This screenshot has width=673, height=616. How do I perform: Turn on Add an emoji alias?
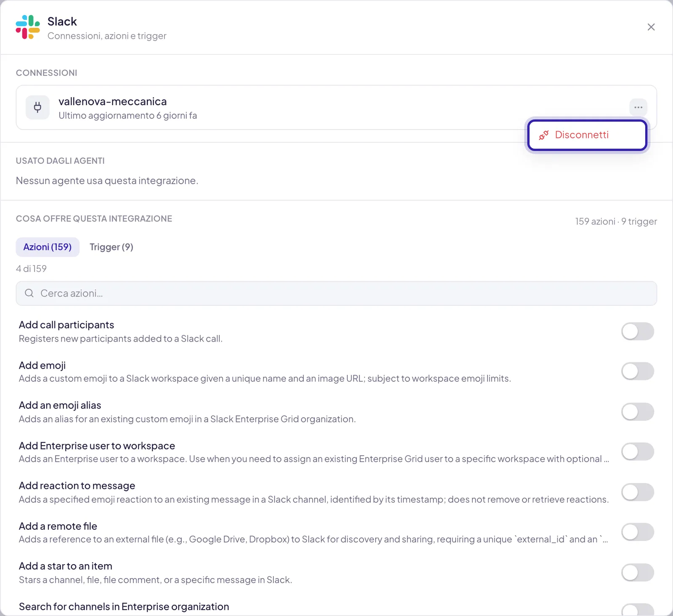point(638,412)
